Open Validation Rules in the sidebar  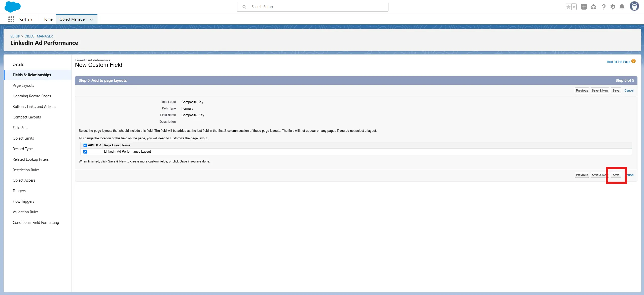pyautogui.click(x=25, y=212)
